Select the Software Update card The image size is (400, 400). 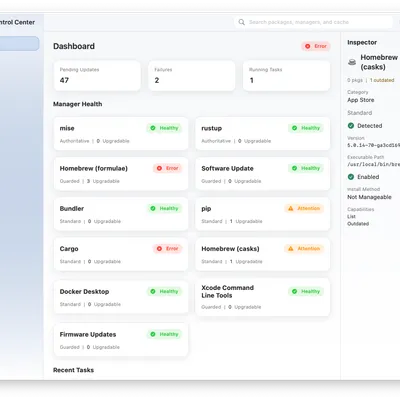(x=263, y=174)
